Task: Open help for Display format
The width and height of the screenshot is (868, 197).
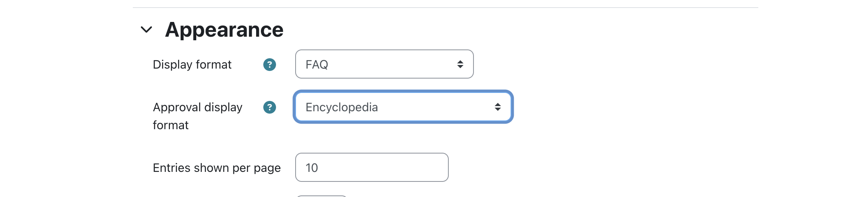Action: click(x=270, y=65)
